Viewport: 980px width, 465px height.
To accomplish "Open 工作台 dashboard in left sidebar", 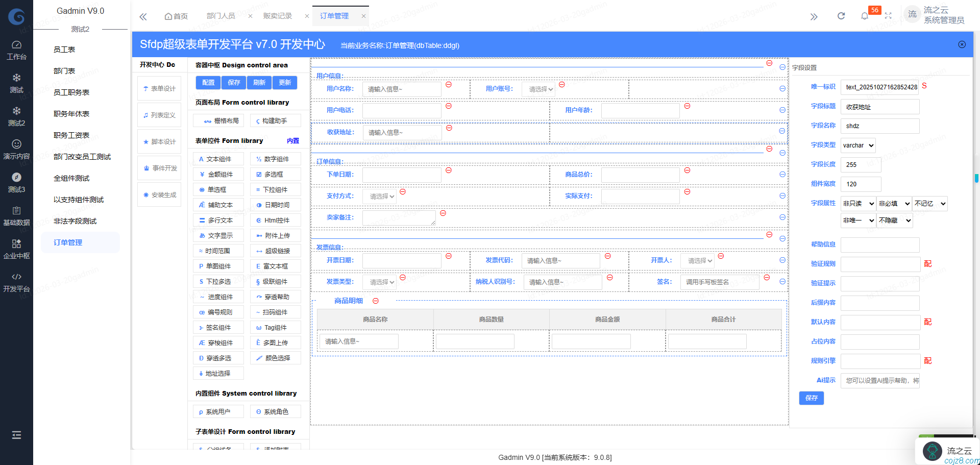I will point(16,50).
